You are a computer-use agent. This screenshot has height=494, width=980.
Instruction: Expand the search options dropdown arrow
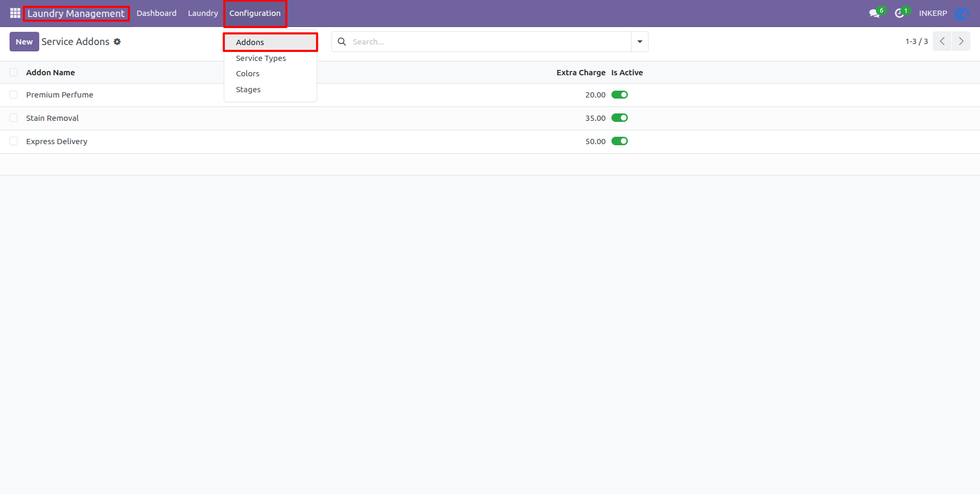click(x=640, y=41)
